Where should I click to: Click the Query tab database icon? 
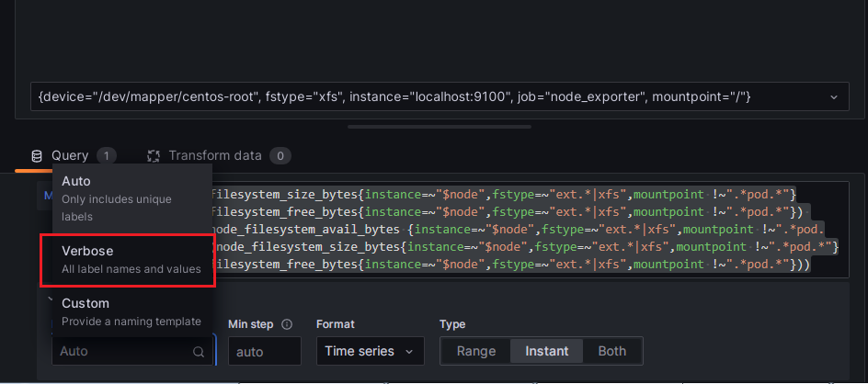37,156
